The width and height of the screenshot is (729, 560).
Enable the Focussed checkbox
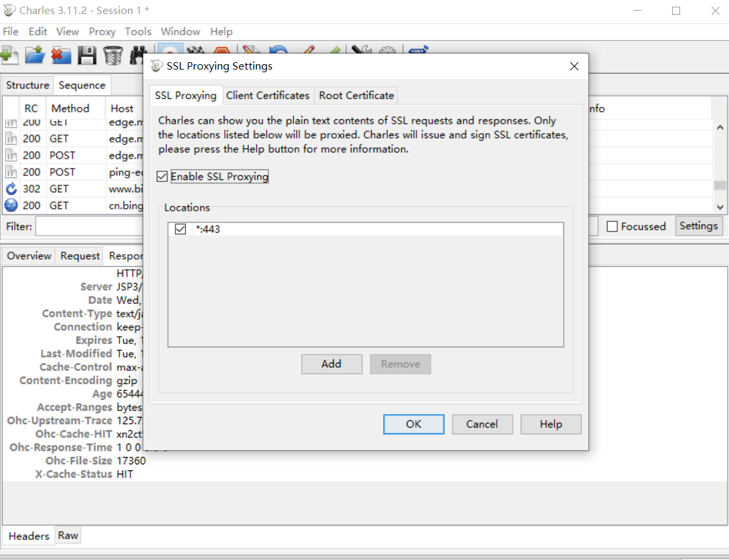pos(613,226)
